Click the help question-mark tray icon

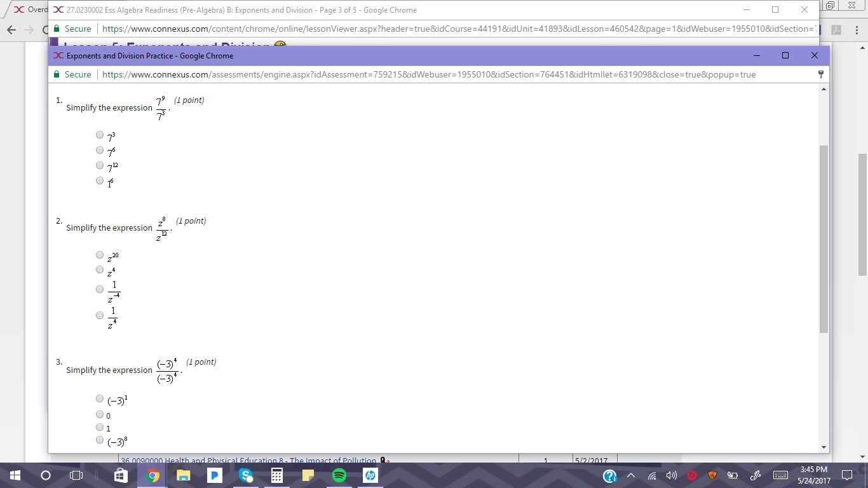point(609,475)
